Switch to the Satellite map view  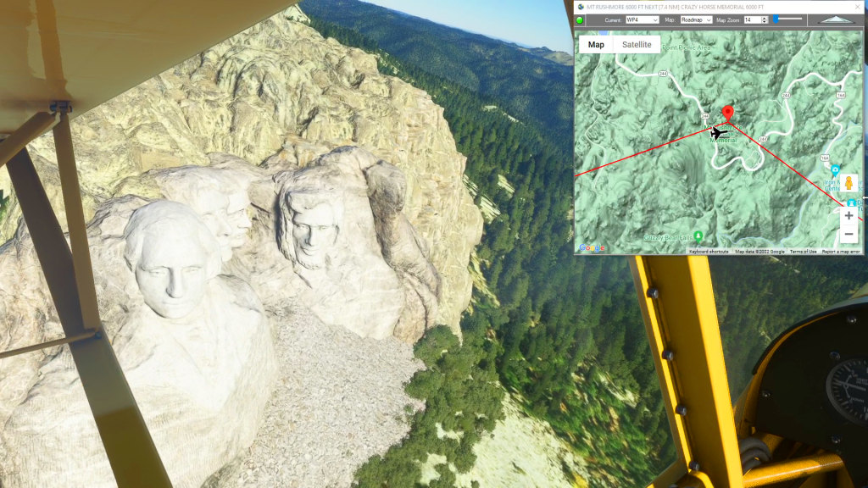[637, 45]
